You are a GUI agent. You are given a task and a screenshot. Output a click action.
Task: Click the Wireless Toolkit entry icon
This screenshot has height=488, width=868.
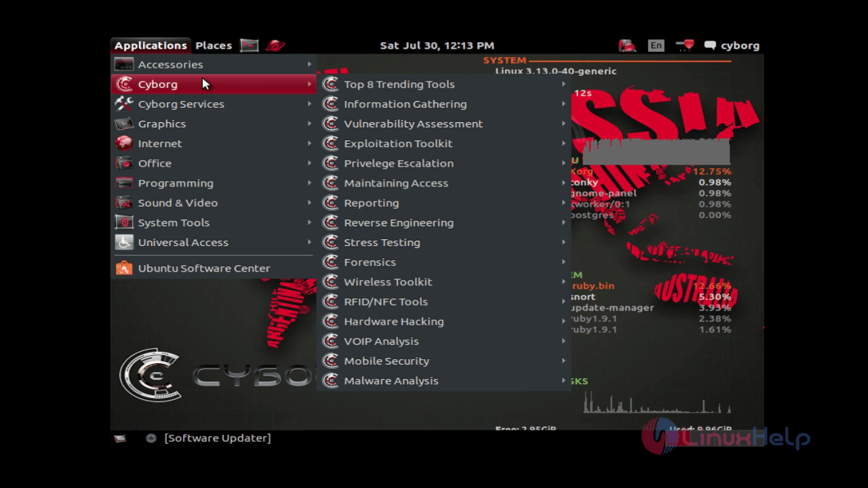coord(330,281)
